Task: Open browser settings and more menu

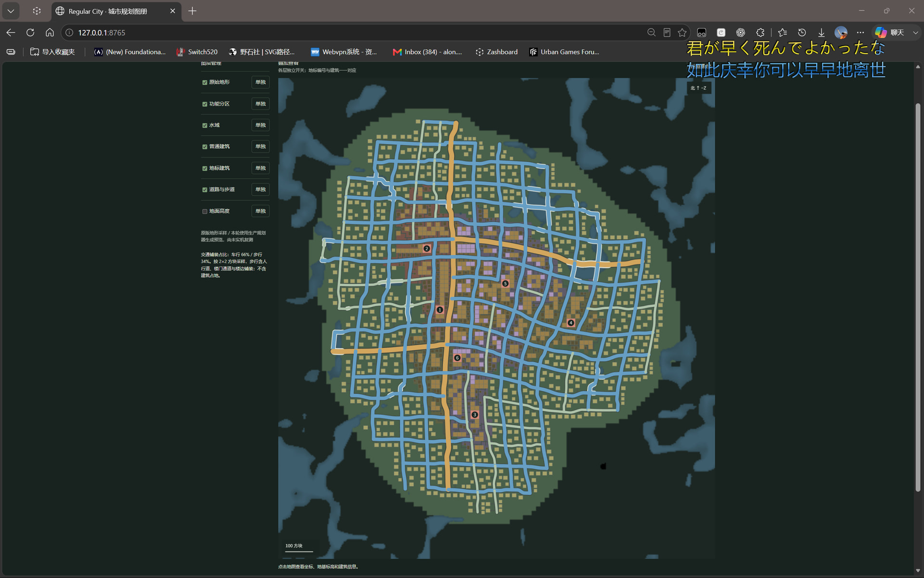Action: (x=860, y=32)
